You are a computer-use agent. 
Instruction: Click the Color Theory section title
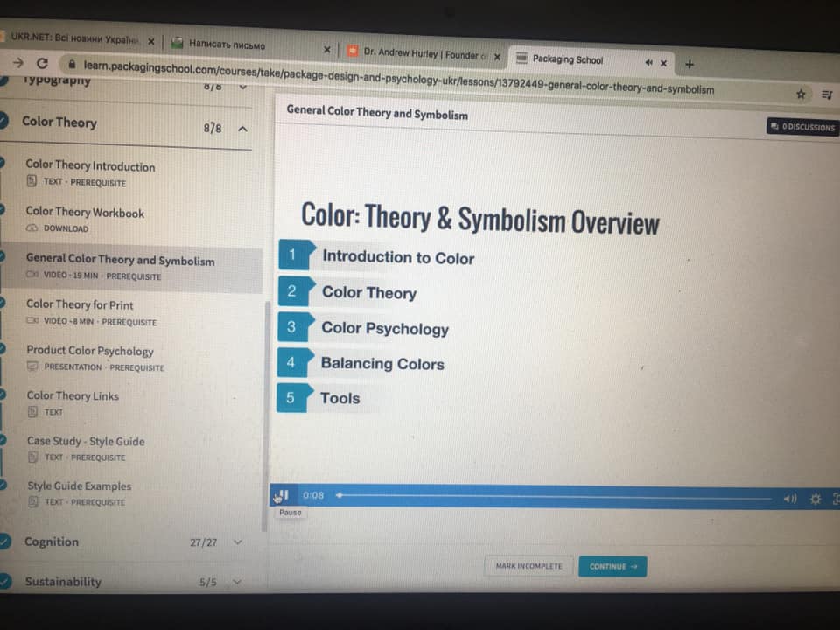(x=59, y=122)
